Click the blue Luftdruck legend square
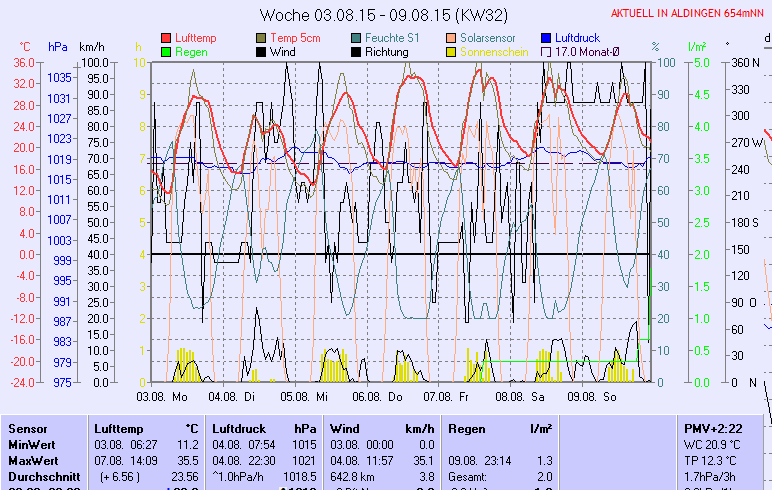The width and height of the screenshot is (772, 490). [x=547, y=38]
